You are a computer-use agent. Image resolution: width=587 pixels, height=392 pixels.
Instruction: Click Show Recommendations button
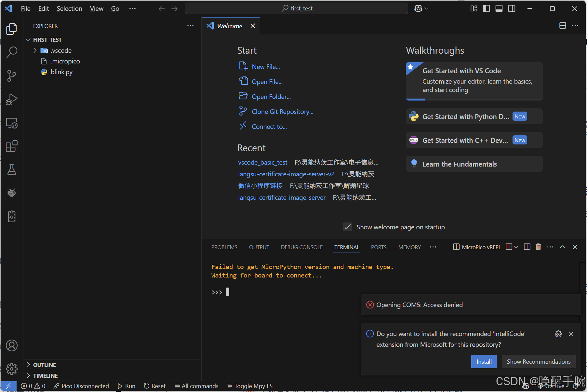pyautogui.click(x=539, y=362)
